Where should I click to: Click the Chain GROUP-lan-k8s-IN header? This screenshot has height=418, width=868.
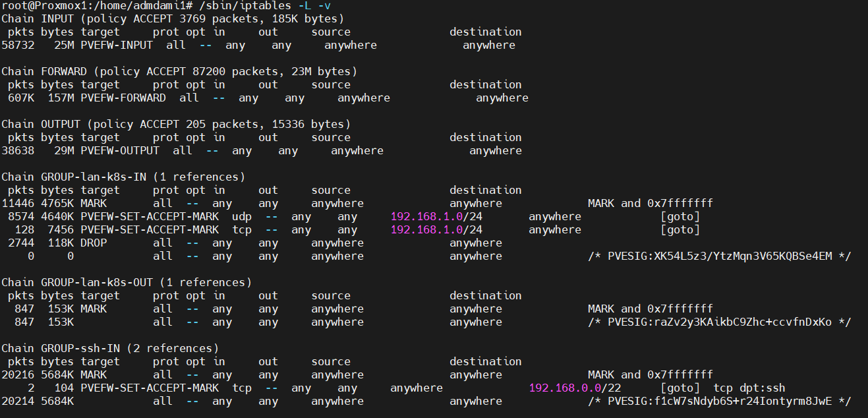tap(123, 177)
